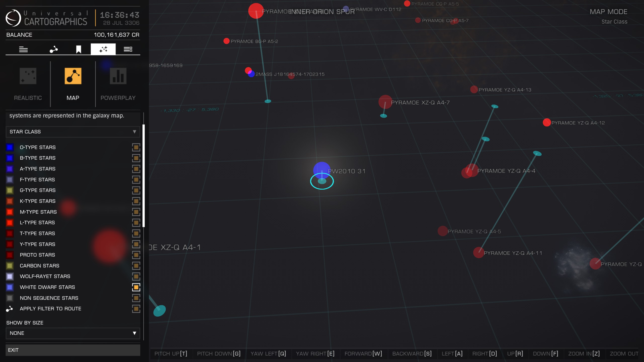
Task: Select the Map mode icon
Action: (x=73, y=76)
